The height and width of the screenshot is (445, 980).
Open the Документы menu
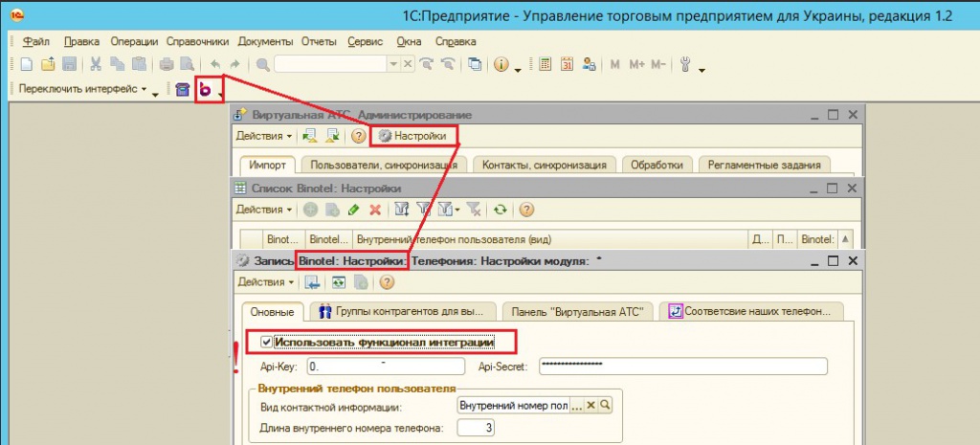point(266,42)
